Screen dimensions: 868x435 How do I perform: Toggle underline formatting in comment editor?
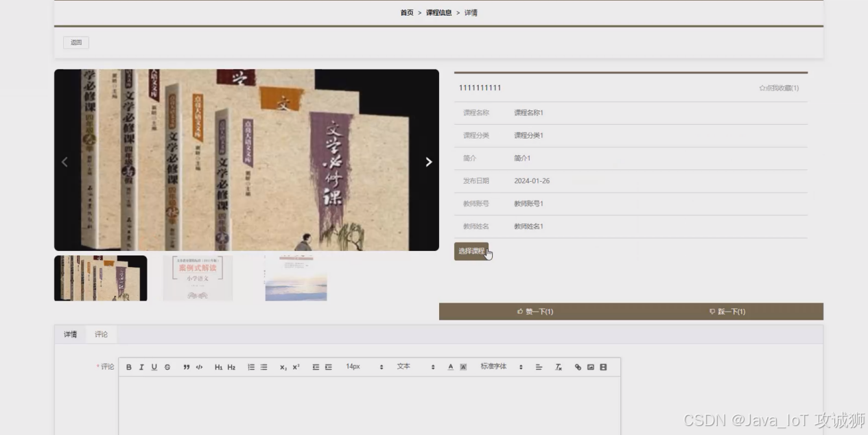[154, 367]
